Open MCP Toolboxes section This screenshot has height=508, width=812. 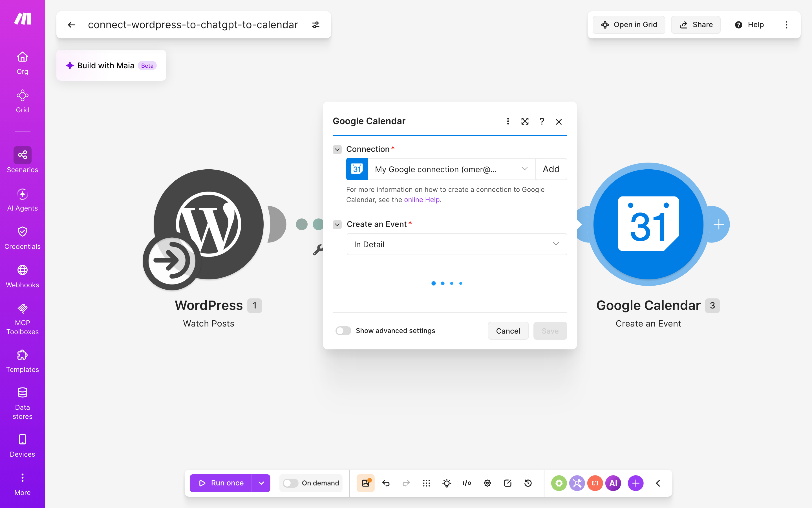click(x=23, y=319)
